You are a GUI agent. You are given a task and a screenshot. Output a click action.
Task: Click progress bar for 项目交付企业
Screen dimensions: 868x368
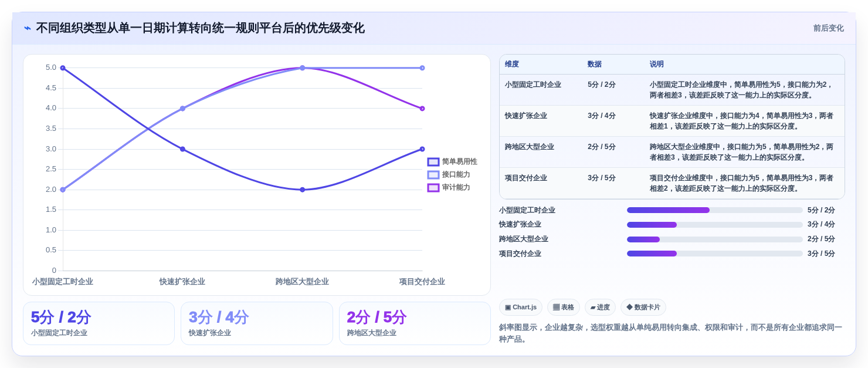[x=715, y=254]
